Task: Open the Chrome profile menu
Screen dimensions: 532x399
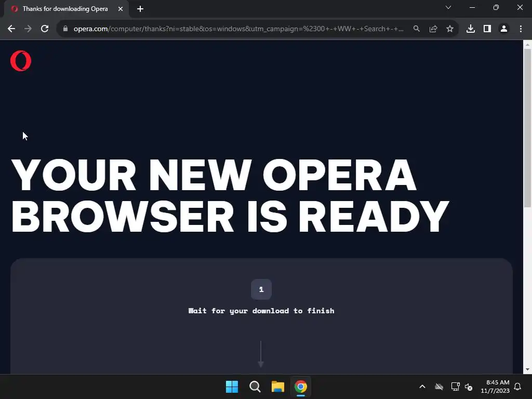Action: (504, 29)
